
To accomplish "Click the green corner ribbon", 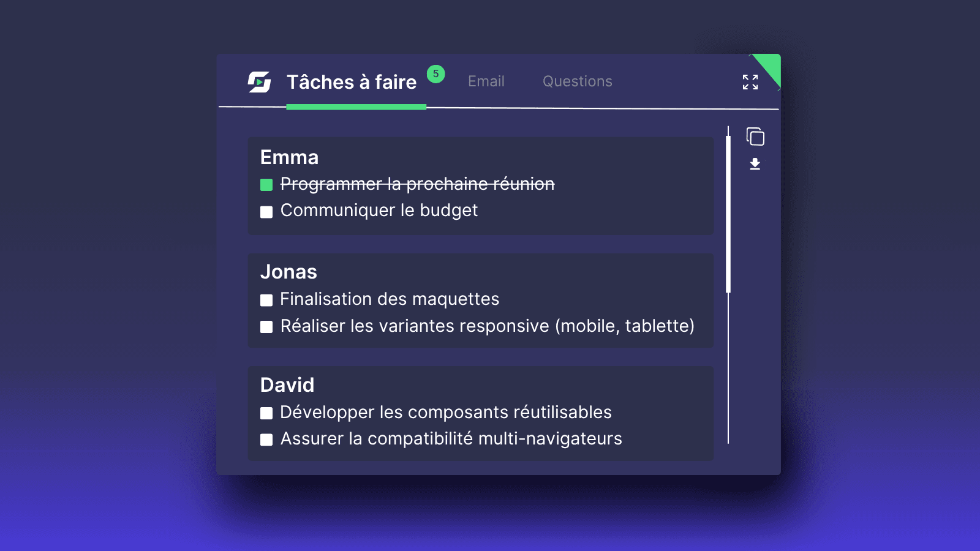I will coord(769,62).
